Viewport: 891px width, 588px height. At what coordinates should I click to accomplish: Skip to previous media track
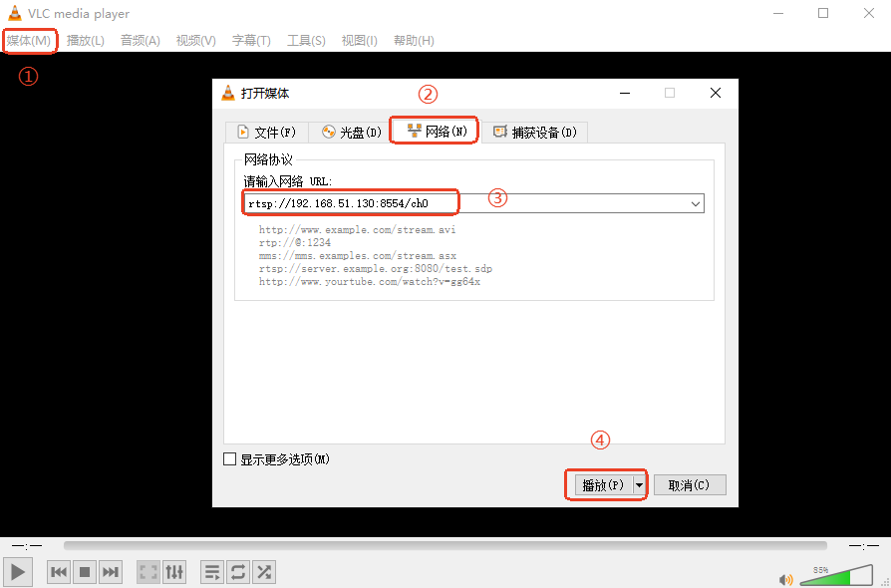coord(59,571)
